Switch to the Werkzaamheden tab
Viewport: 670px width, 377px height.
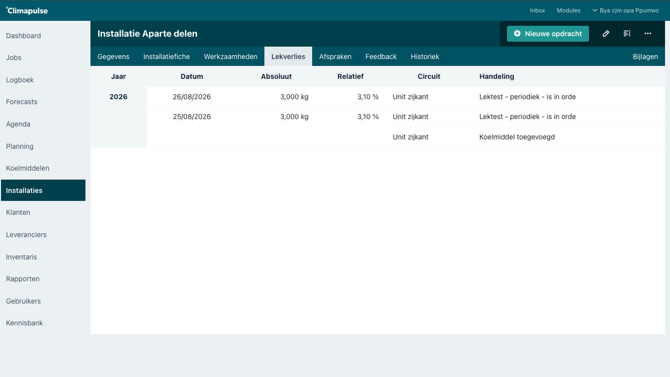coord(230,56)
